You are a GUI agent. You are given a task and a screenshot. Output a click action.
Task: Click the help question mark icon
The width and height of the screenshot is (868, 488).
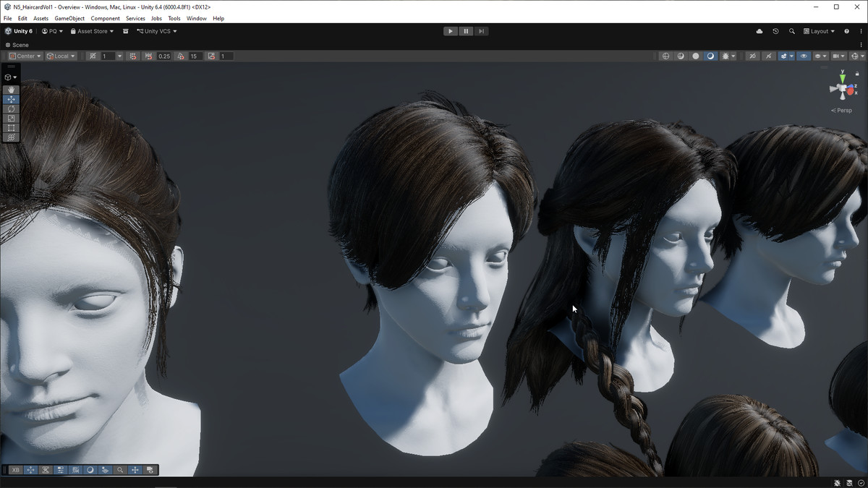click(x=847, y=31)
